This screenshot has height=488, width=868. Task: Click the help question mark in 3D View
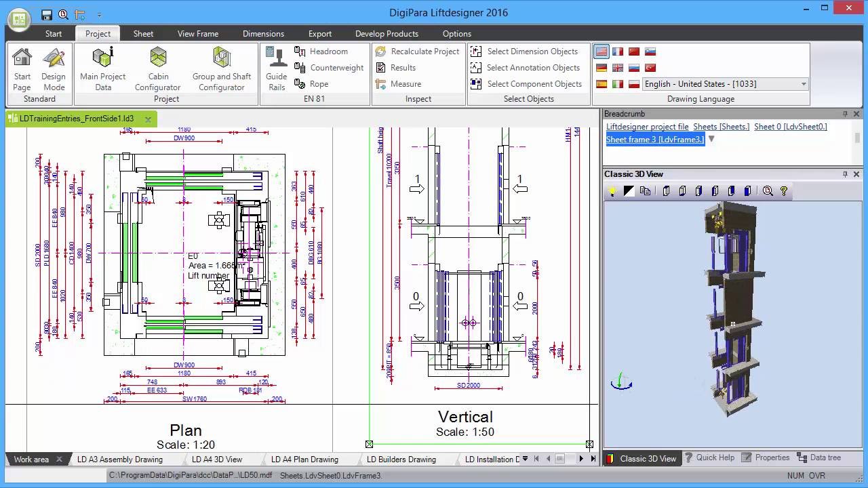[x=784, y=191]
